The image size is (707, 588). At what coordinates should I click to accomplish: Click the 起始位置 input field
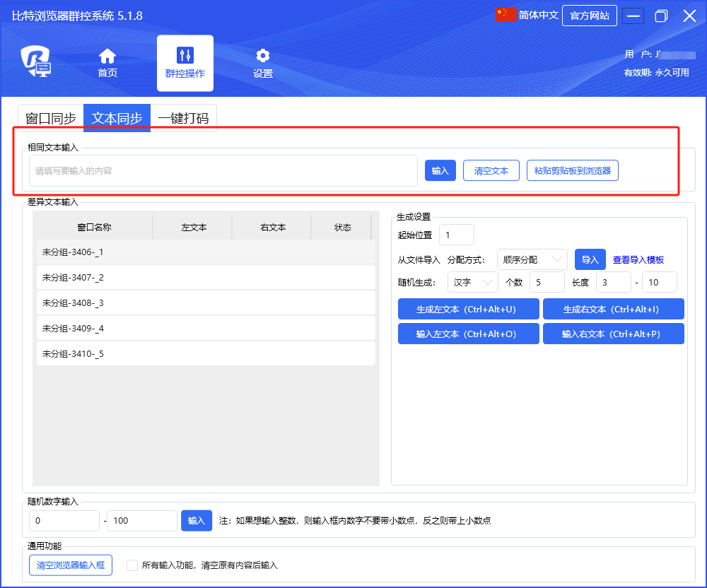456,235
